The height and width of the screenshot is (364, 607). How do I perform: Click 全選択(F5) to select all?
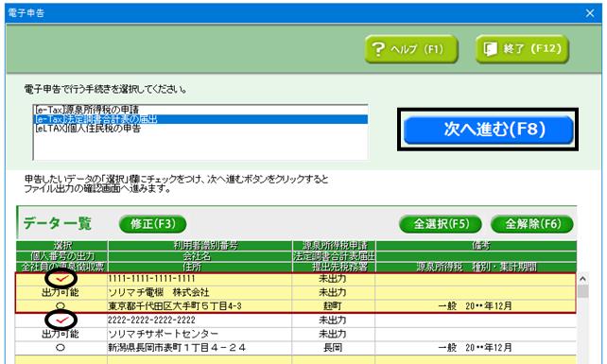click(441, 224)
